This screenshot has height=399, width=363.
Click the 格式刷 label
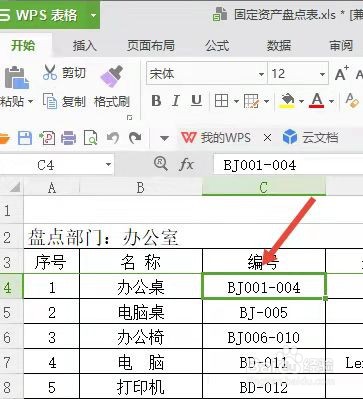tap(112, 101)
